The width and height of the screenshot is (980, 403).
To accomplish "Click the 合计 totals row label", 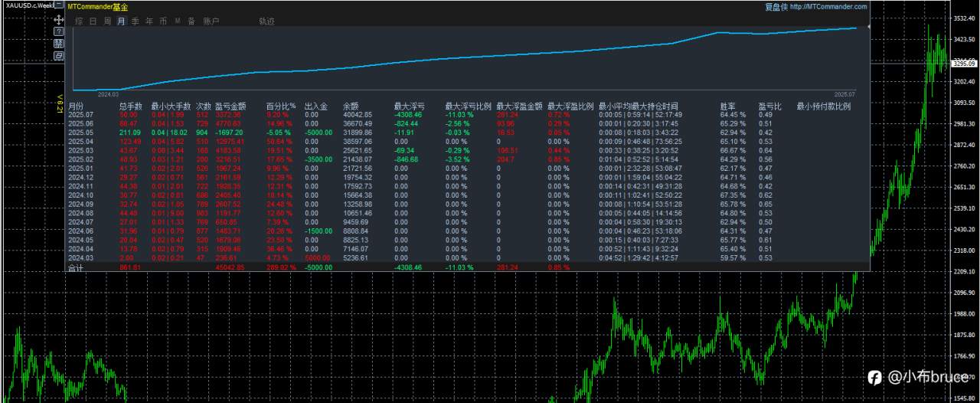I will 76,268.
